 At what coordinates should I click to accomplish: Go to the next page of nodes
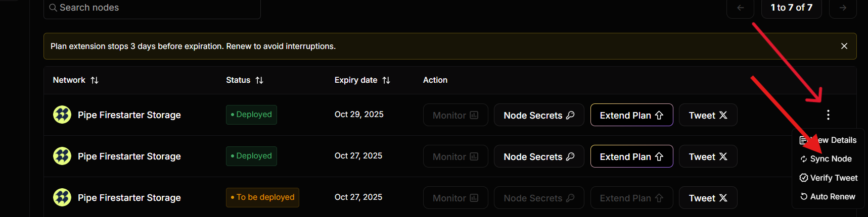843,8
